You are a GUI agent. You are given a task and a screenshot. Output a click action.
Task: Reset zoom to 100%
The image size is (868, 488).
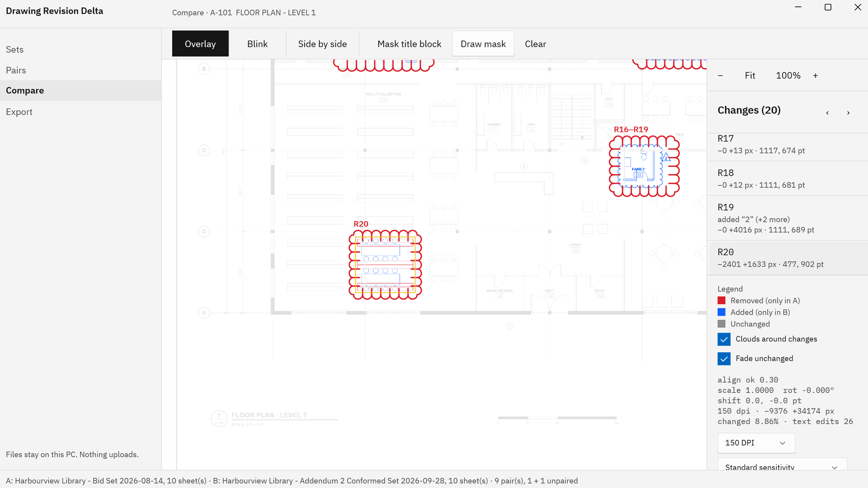point(788,75)
